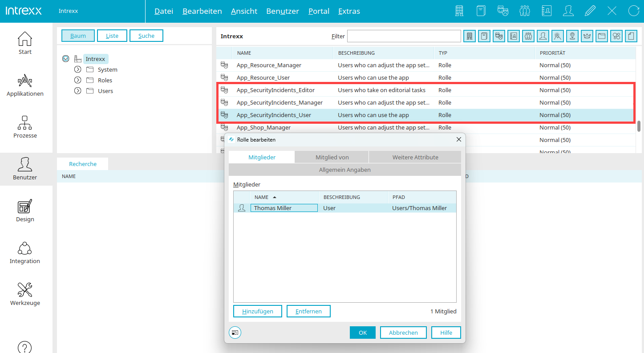This screenshot has width=644, height=353.
Task: Open the Design module
Action: click(25, 211)
